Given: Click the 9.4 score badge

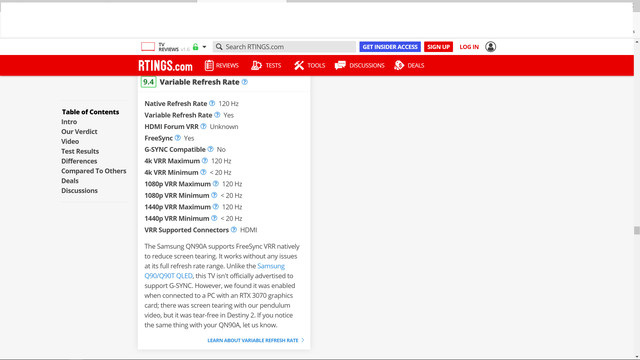Looking at the screenshot, I should (x=149, y=82).
